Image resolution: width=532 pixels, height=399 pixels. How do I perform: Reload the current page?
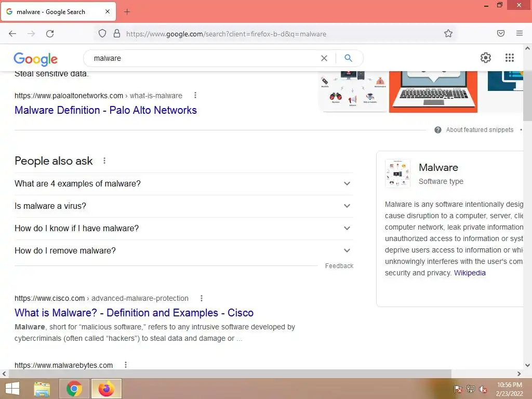[x=50, y=34]
